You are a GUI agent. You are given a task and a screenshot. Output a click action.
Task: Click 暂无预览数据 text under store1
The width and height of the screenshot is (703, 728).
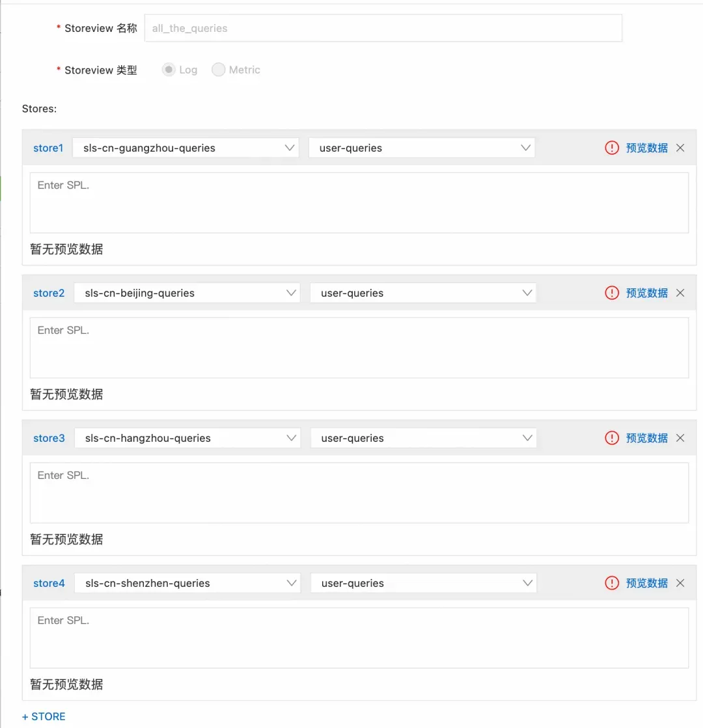click(66, 249)
